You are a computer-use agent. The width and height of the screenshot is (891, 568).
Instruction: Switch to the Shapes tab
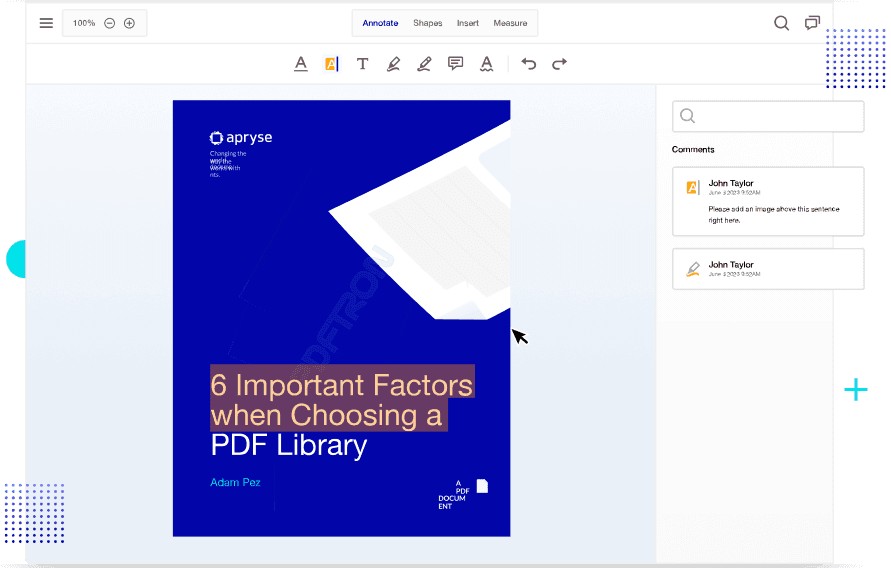(x=427, y=23)
